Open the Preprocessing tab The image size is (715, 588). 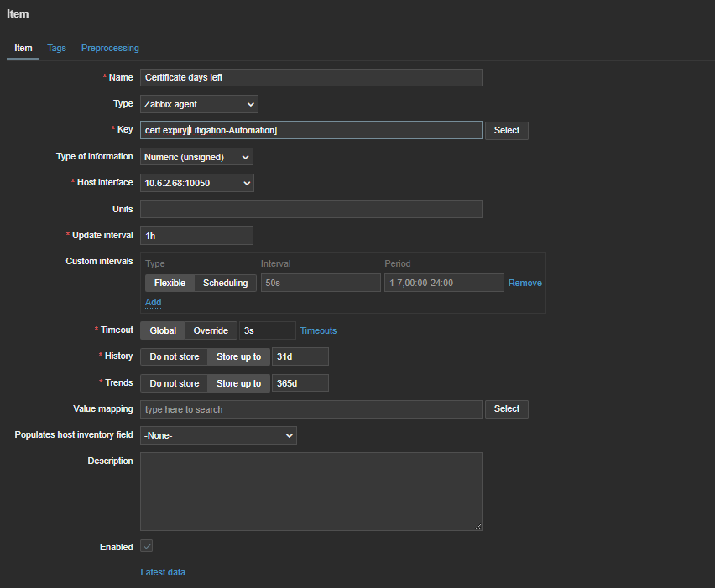110,48
